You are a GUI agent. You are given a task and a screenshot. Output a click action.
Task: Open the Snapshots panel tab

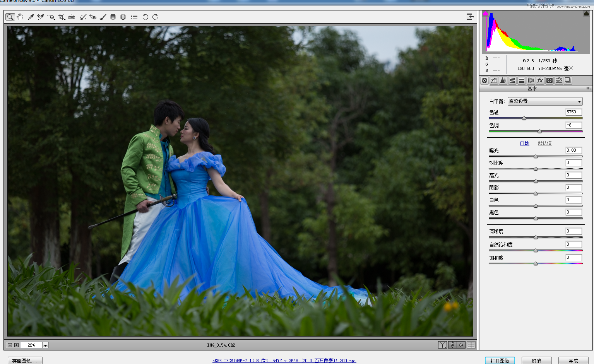tap(568, 80)
